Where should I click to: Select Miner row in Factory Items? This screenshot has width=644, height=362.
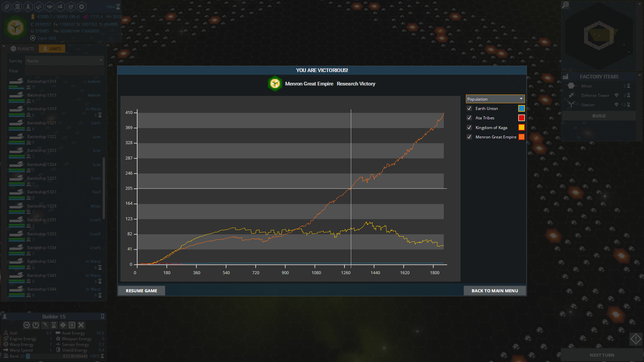pyautogui.click(x=599, y=86)
